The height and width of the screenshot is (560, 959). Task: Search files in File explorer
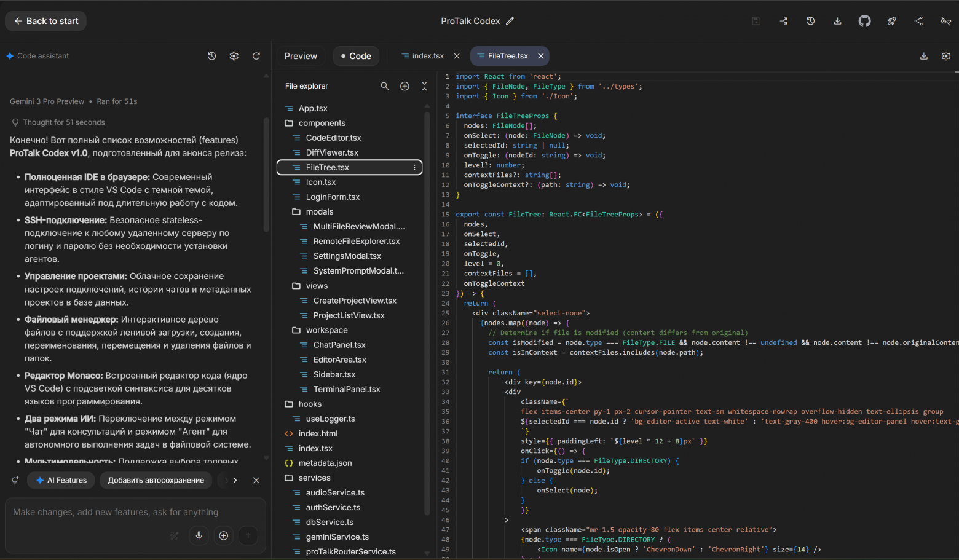click(385, 86)
